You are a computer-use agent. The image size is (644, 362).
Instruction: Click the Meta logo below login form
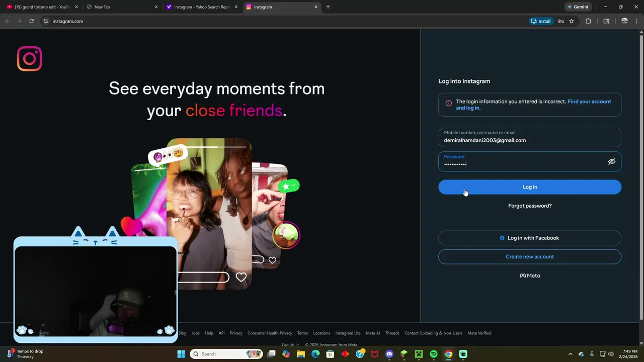(x=530, y=276)
